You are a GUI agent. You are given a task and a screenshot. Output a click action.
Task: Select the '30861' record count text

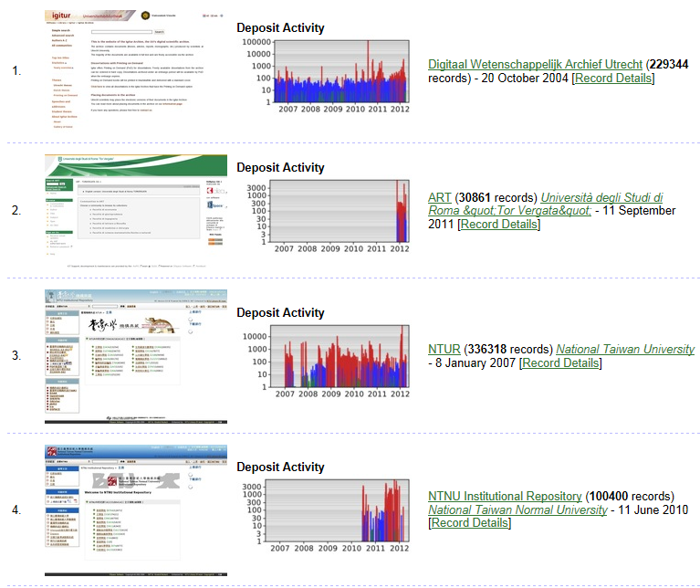[x=475, y=198]
